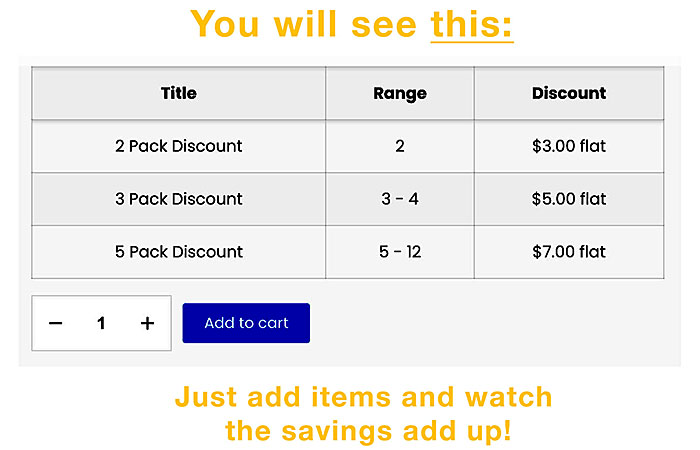Click the "You will see" heading text
Screen dimensions: 700x450
pos(305,24)
